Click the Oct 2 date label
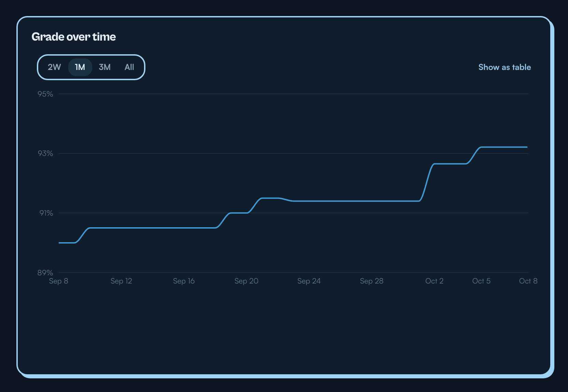The image size is (568, 392). click(x=434, y=281)
